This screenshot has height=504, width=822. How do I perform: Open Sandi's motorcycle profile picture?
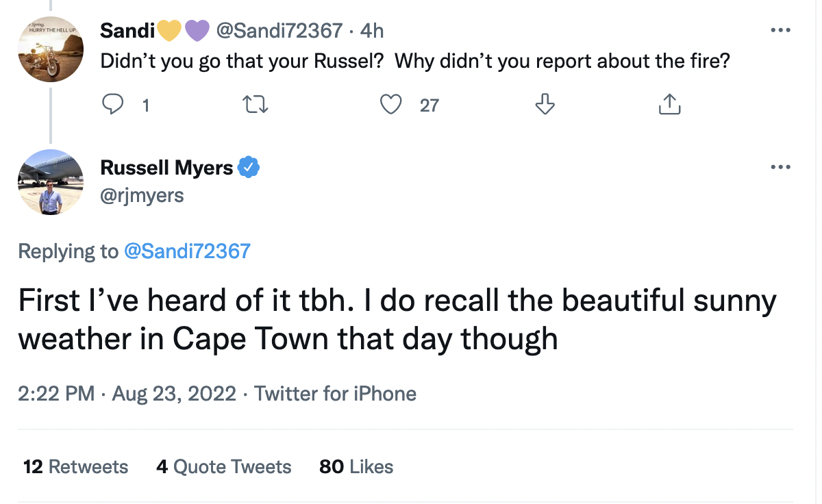pos(50,49)
